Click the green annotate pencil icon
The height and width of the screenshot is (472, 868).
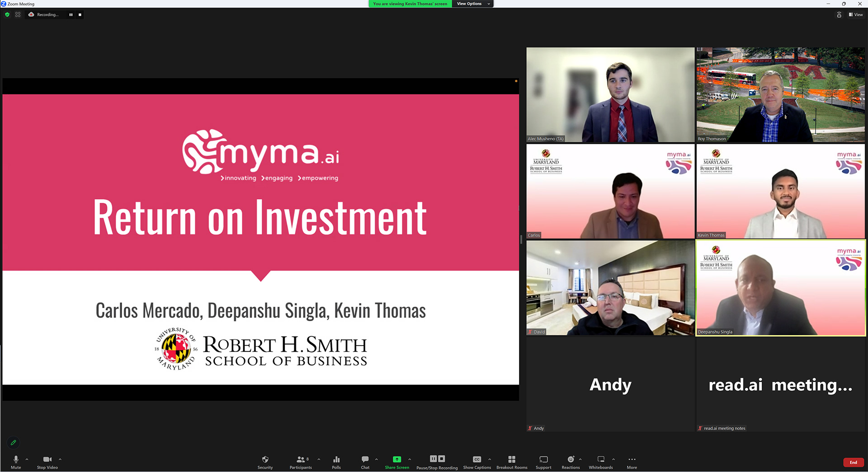pyautogui.click(x=14, y=443)
